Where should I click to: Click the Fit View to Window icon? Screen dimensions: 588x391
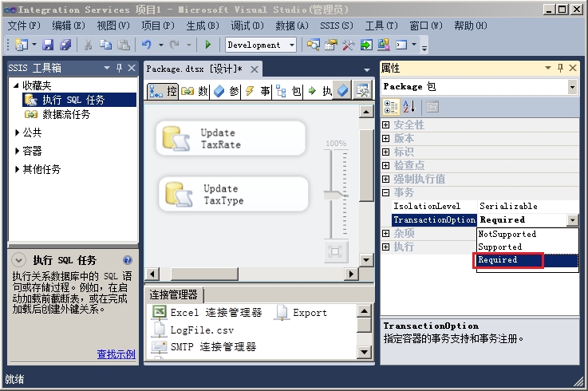pyautogui.click(x=335, y=251)
